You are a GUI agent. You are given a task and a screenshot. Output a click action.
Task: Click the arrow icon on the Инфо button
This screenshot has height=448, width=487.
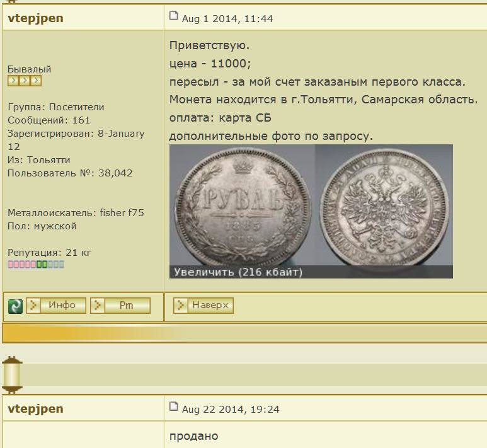pos(34,306)
